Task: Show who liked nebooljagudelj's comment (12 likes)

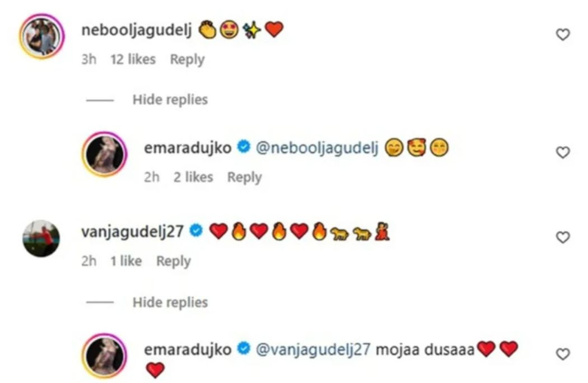Action: point(133,59)
